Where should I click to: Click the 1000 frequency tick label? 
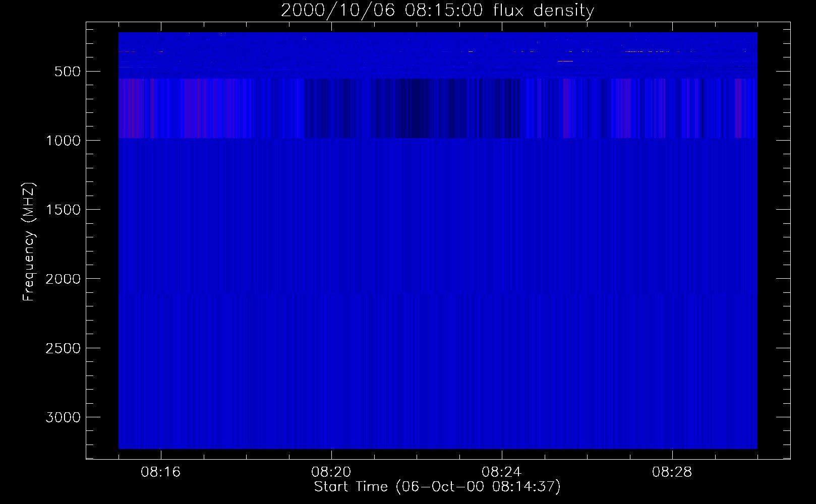coord(63,141)
